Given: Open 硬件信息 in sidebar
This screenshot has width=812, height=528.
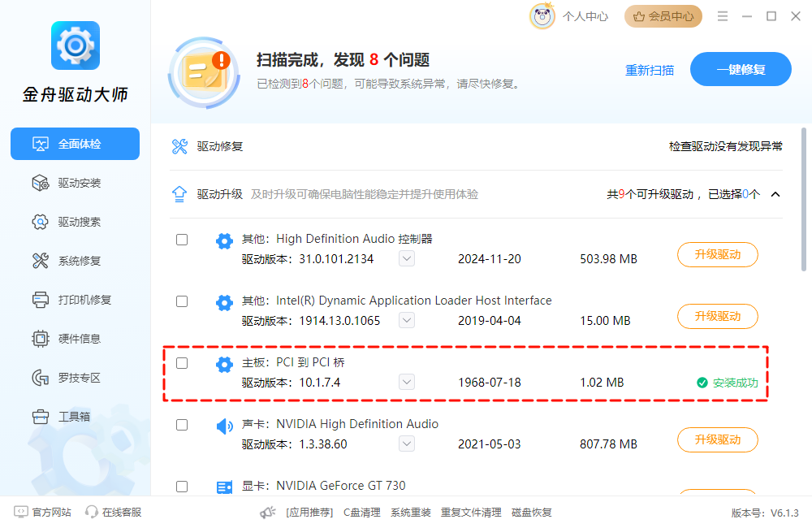Looking at the screenshot, I should (75, 339).
